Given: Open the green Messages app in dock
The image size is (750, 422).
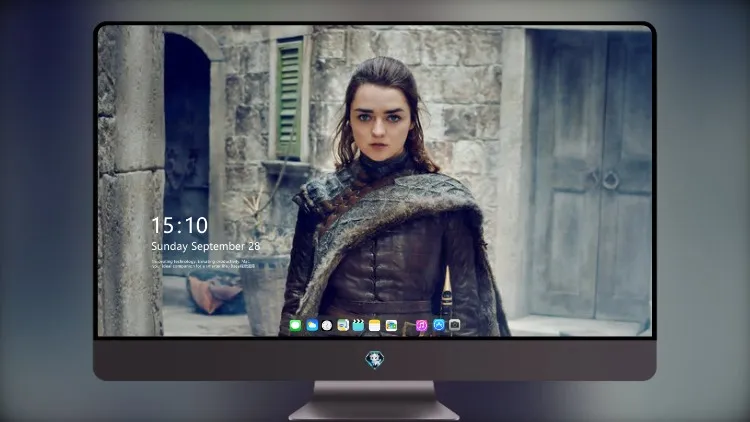Looking at the screenshot, I should pyautogui.click(x=296, y=325).
